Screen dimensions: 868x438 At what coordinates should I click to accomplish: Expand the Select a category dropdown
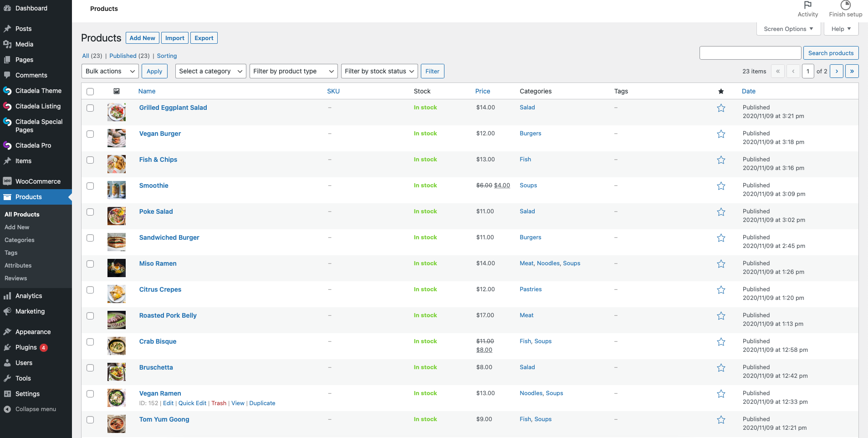(x=210, y=71)
